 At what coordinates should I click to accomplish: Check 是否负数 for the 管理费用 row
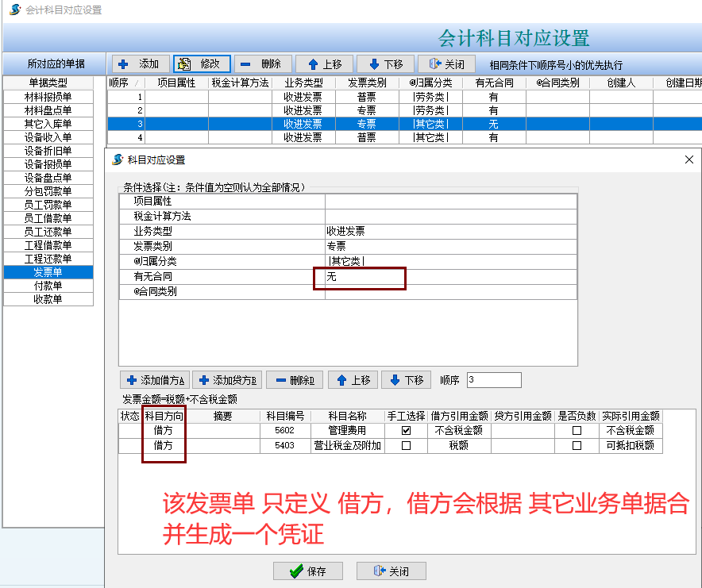(x=578, y=430)
